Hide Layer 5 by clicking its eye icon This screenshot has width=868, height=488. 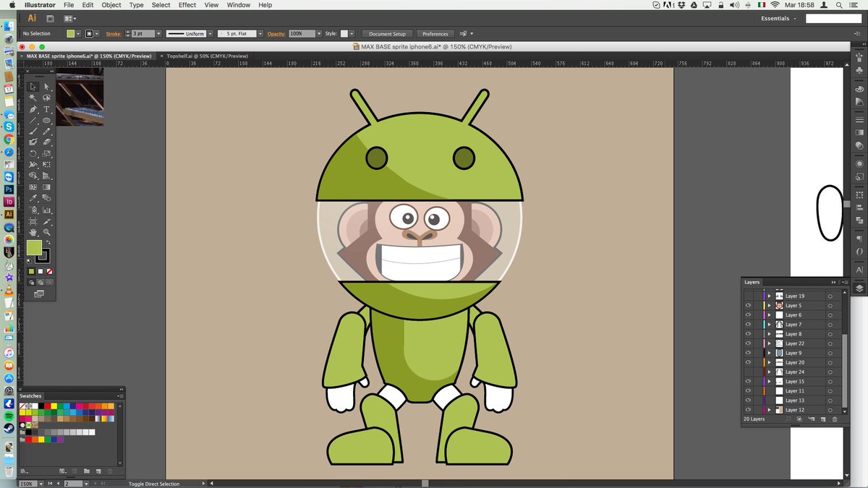(x=749, y=305)
